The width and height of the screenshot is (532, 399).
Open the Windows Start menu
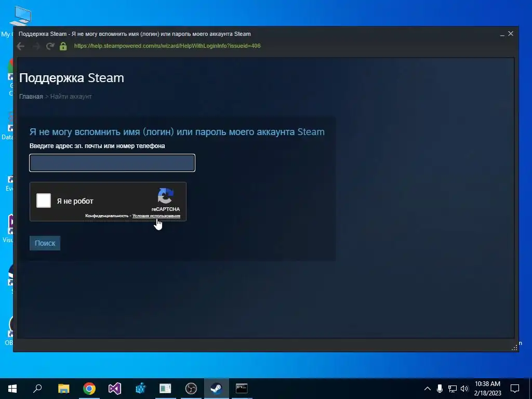click(x=12, y=389)
